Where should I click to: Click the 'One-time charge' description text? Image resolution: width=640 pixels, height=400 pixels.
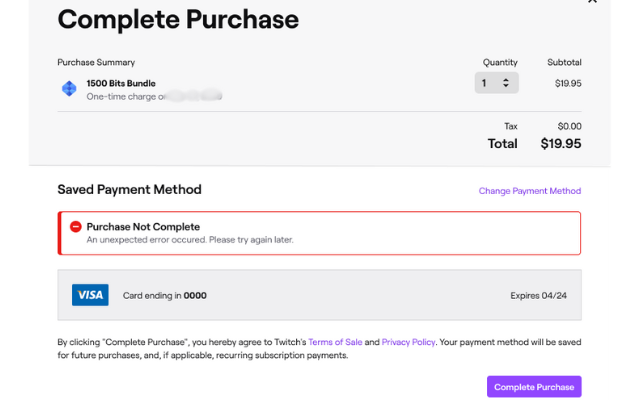tap(126, 97)
